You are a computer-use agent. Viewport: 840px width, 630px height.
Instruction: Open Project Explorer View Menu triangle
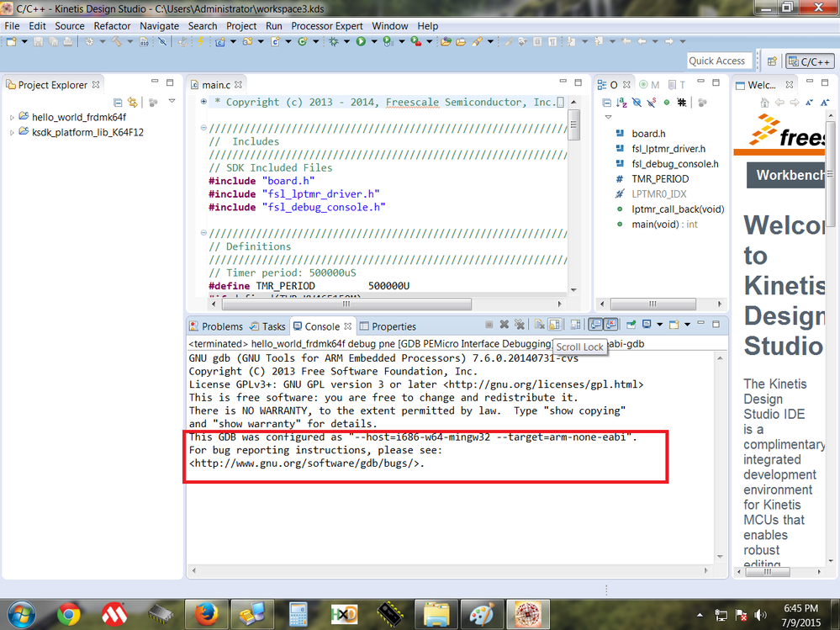pos(172,101)
